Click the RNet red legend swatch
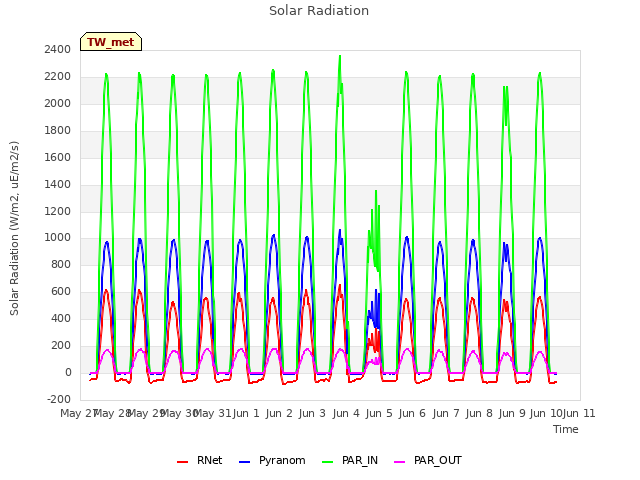Viewport: 640px width, 480px height. pos(182,462)
